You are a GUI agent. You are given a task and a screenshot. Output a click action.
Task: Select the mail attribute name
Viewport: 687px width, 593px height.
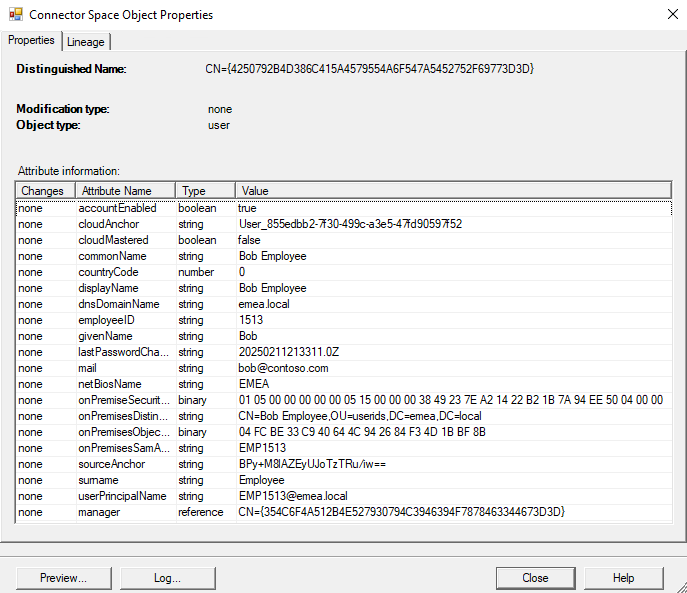coord(87,368)
